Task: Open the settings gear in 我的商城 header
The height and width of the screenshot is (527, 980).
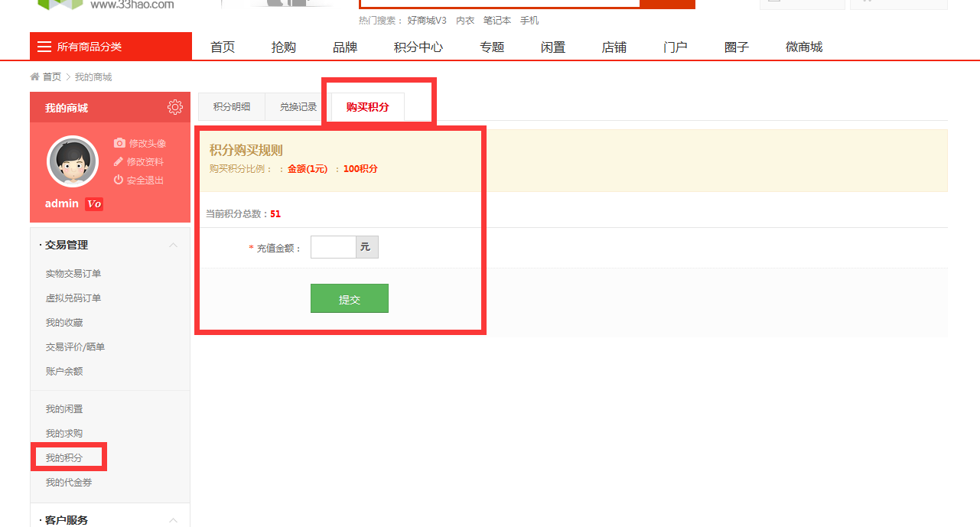Action: [175, 107]
